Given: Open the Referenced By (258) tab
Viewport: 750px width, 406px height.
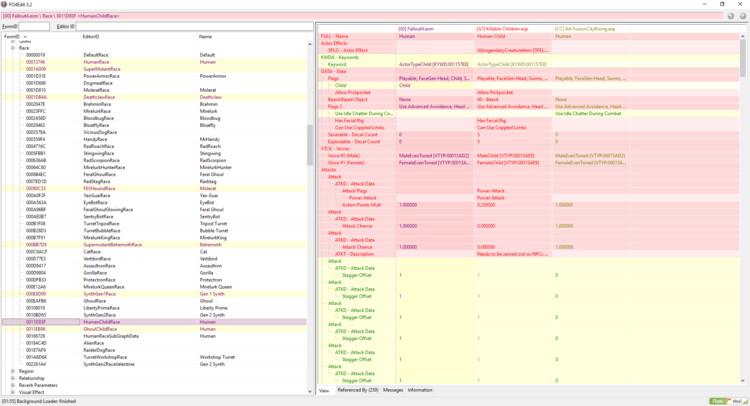Looking at the screenshot, I should (x=358, y=390).
